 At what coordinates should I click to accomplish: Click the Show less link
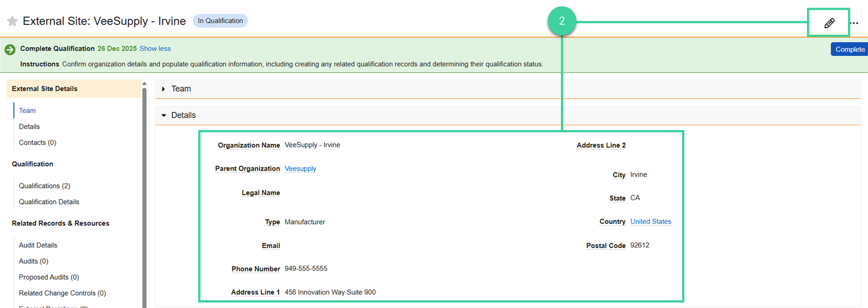pos(155,48)
